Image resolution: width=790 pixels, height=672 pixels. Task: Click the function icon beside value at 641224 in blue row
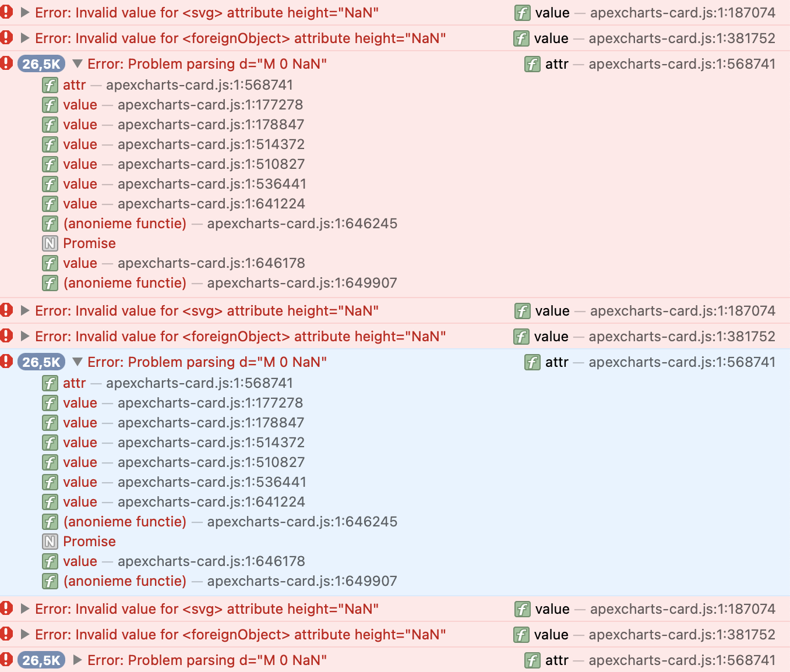point(50,502)
